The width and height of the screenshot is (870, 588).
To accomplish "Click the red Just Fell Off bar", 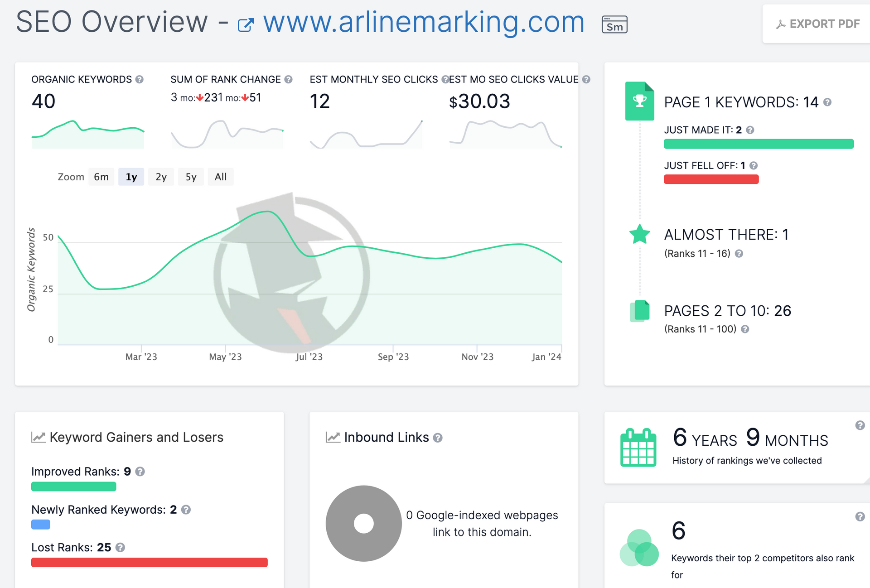I will [711, 179].
